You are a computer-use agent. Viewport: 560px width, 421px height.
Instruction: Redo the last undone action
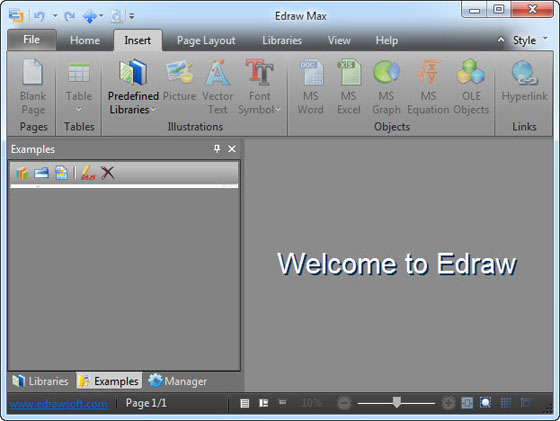(70, 16)
